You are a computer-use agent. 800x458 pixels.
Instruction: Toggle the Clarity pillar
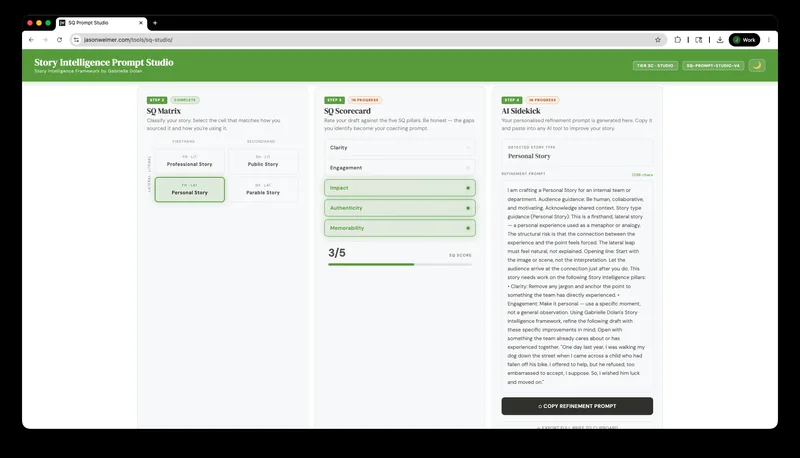[399, 147]
